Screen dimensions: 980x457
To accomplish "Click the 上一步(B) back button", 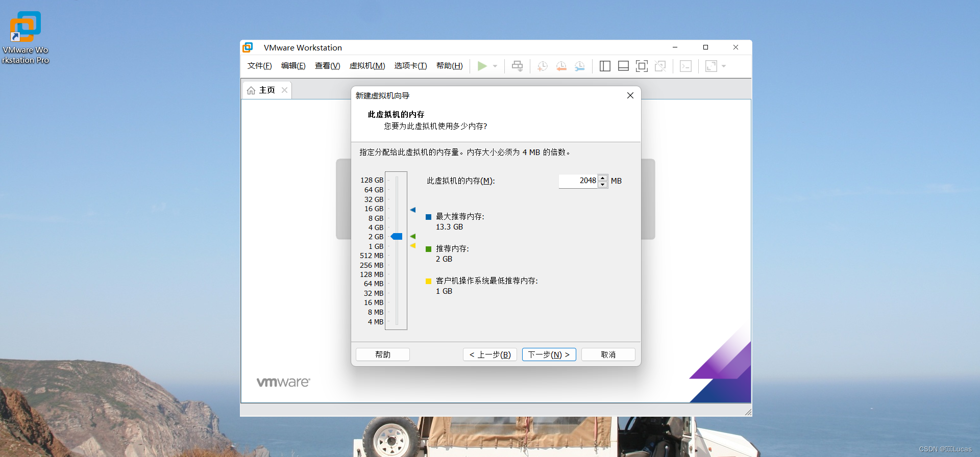I will [490, 354].
